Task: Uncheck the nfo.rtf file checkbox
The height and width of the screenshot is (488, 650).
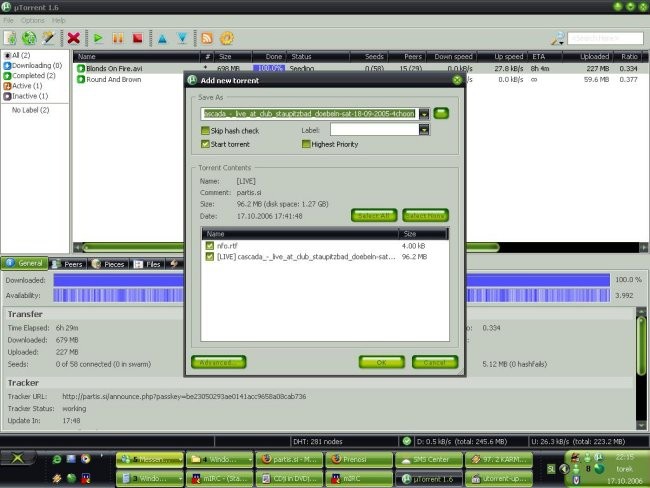Action: pos(210,246)
